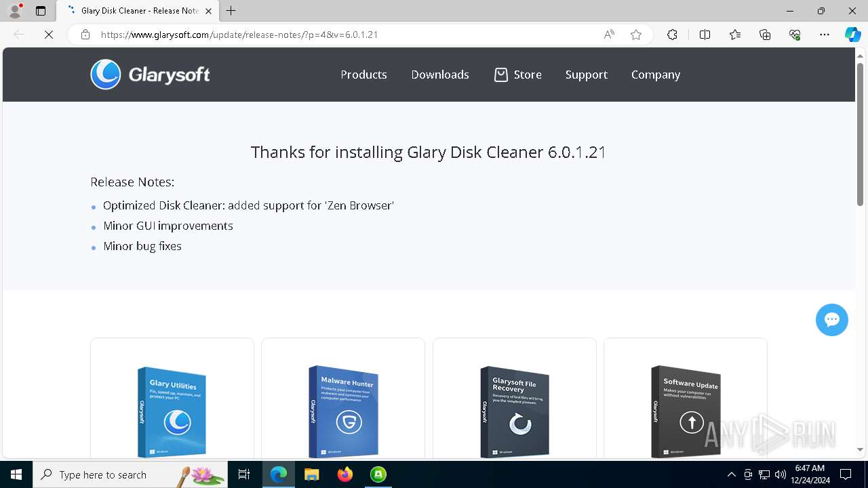
Task: Open the Company menu
Action: tap(656, 75)
